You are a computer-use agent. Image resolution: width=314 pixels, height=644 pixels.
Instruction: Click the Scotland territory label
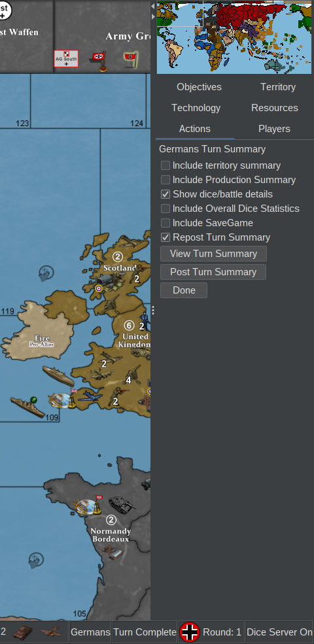pos(120,268)
